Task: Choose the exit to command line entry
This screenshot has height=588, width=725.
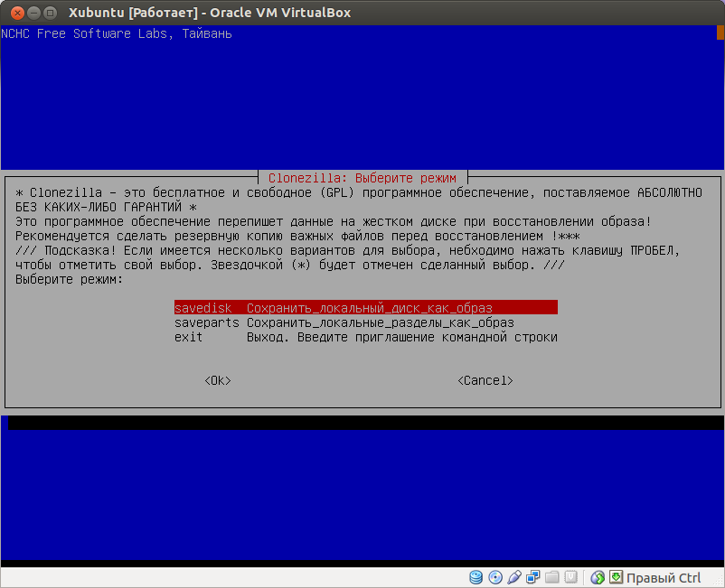Action: (366, 337)
